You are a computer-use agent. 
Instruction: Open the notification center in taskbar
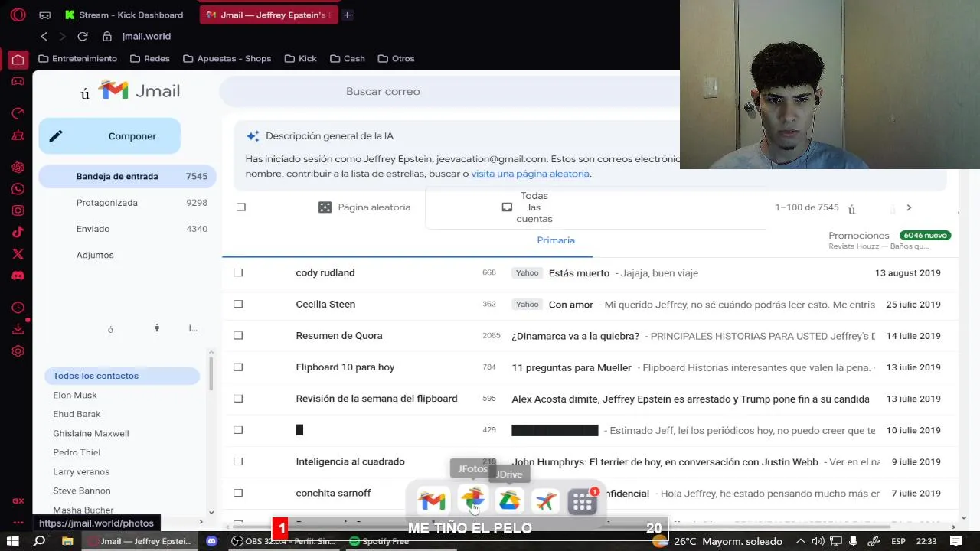pos(956,541)
